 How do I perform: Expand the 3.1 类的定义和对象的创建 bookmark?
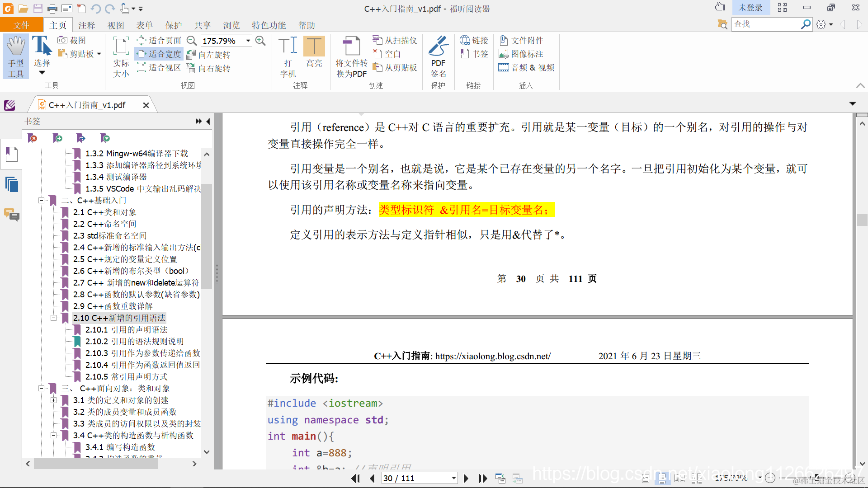pyautogui.click(x=53, y=400)
